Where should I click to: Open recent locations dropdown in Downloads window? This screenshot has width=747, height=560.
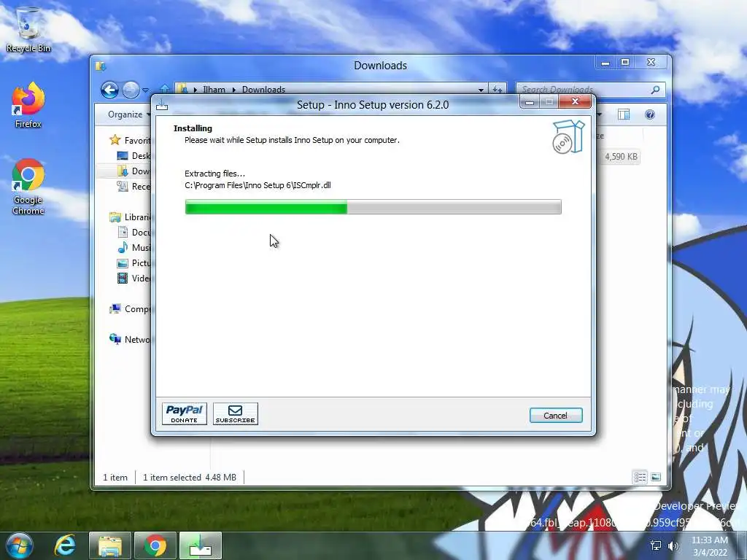(145, 90)
